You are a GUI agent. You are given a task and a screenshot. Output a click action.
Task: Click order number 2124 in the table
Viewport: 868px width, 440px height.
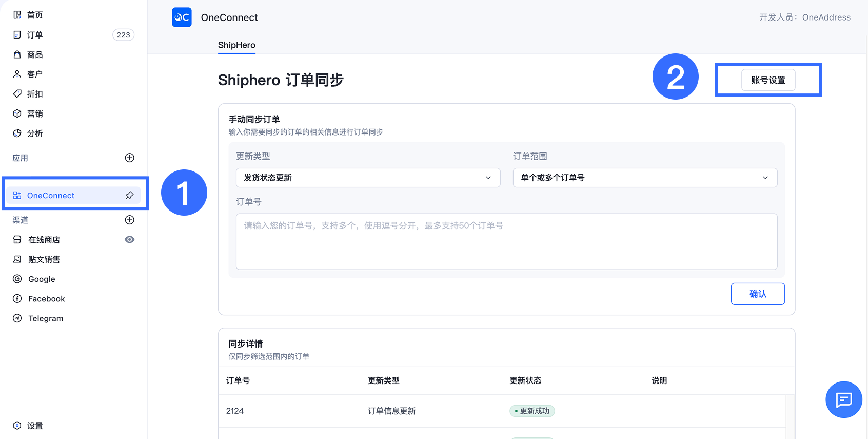pos(234,411)
